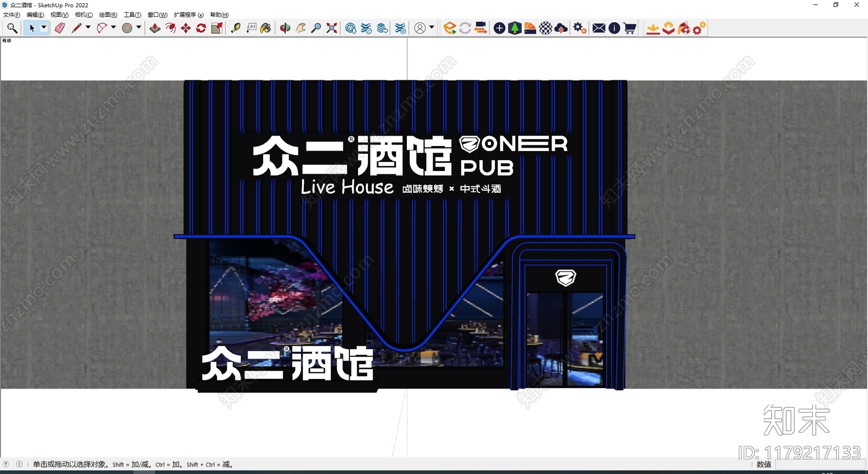Click the Extension Warehouse icon

tap(367, 28)
